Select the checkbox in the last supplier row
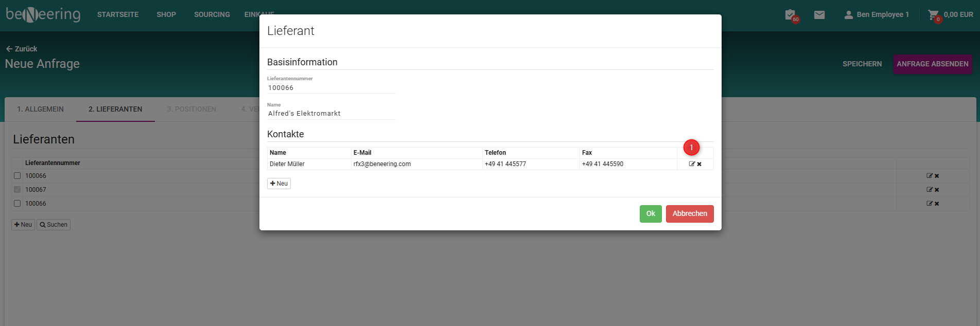This screenshot has width=980, height=326. coord(17,204)
